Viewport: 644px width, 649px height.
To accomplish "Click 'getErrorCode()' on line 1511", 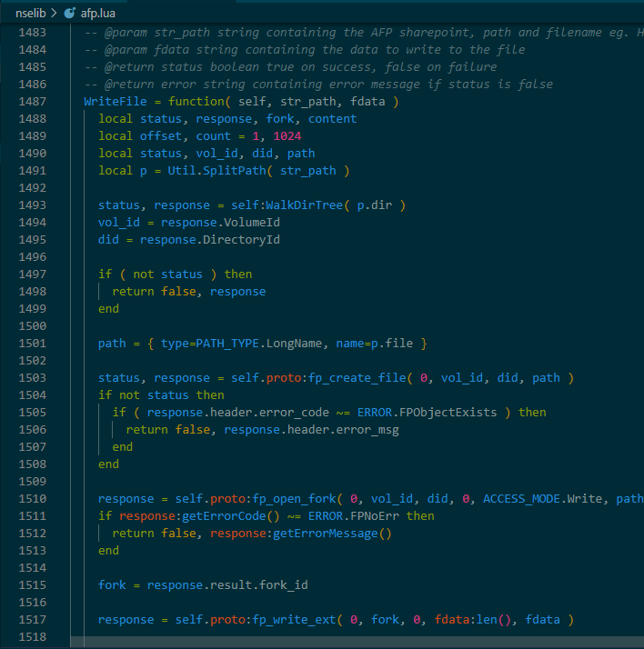I will click(231, 515).
